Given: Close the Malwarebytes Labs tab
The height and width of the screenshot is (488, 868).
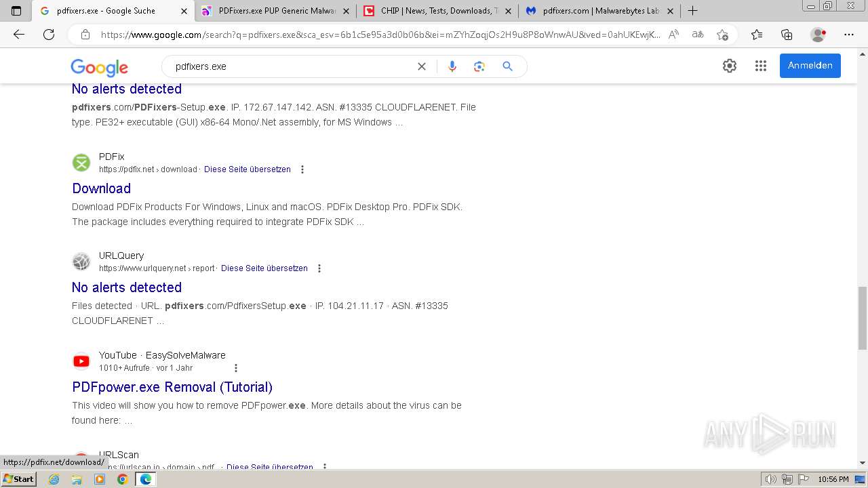Looking at the screenshot, I should [x=671, y=11].
